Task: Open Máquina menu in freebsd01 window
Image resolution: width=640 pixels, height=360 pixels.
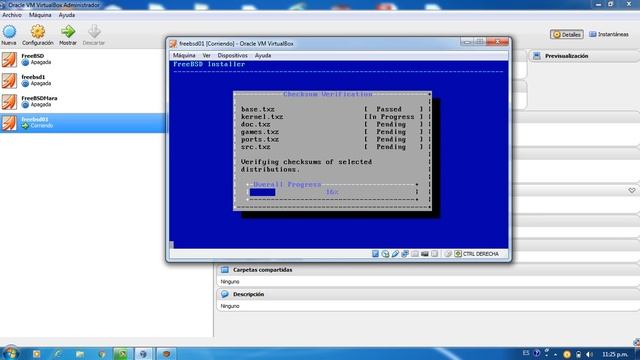Action: [x=184, y=56]
